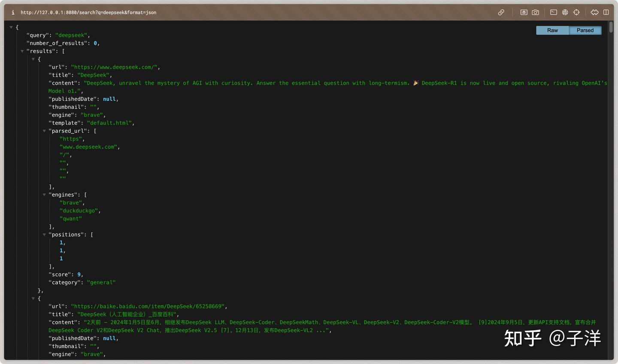
Task: Click the "DeepSeek" title value of first result
Action: tap(93, 75)
